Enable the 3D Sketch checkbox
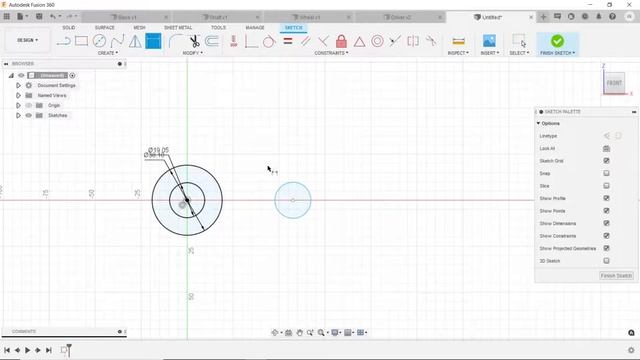This screenshot has width=640, height=360. [x=606, y=261]
